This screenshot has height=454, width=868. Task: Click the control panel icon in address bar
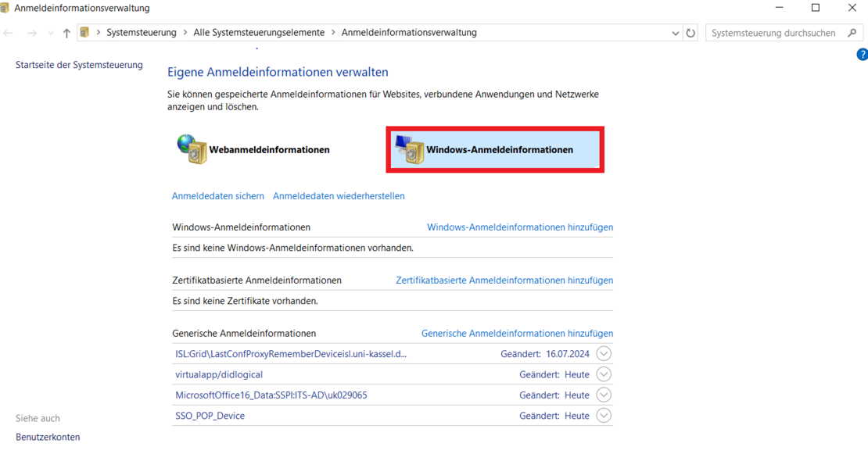[85, 33]
